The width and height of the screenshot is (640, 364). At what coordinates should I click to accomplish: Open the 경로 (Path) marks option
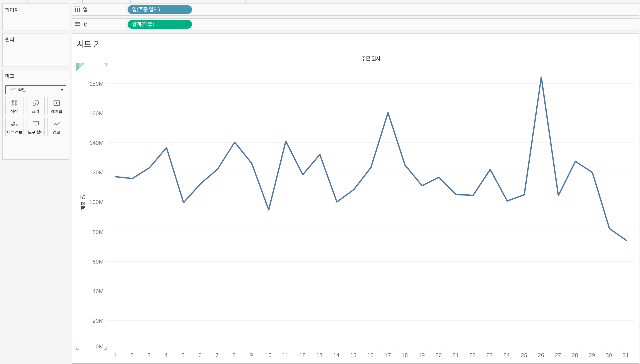57,127
